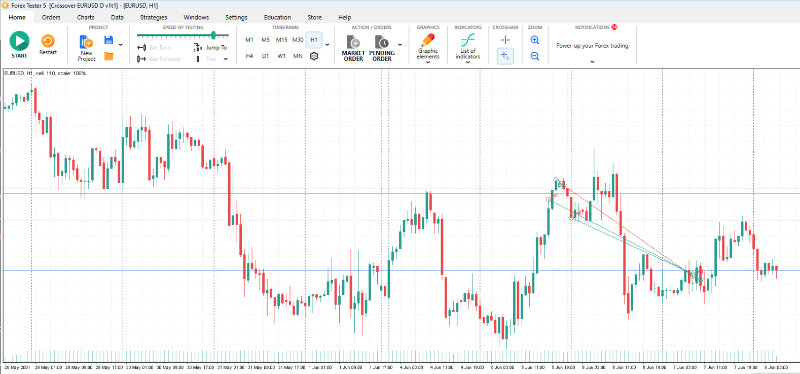Screen dimensions: 800x374
Task: Click the grey end of the speed slider
Action: coord(223,35)
